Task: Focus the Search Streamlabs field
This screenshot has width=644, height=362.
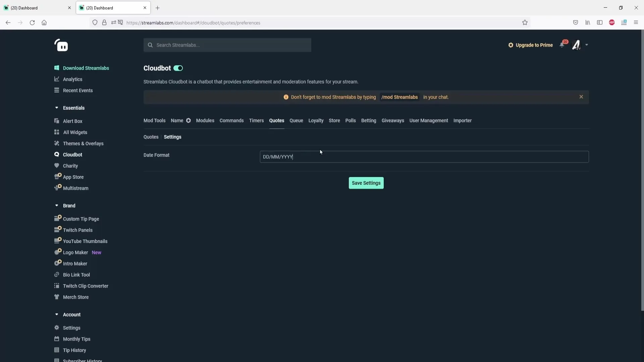Action: click(x=227, y=45)
